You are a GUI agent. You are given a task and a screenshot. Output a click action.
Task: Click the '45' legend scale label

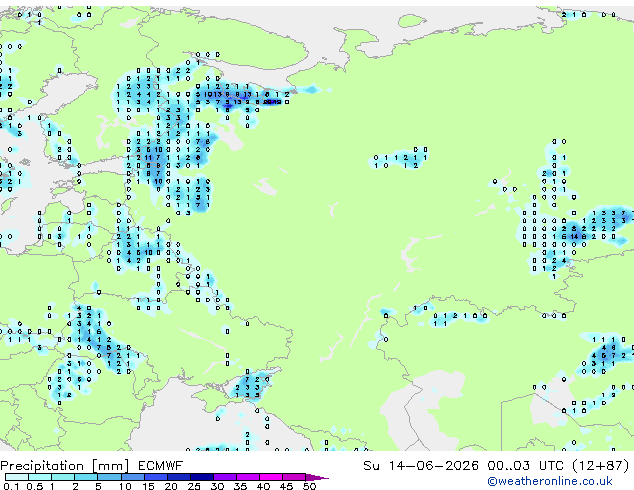[286, 486]
